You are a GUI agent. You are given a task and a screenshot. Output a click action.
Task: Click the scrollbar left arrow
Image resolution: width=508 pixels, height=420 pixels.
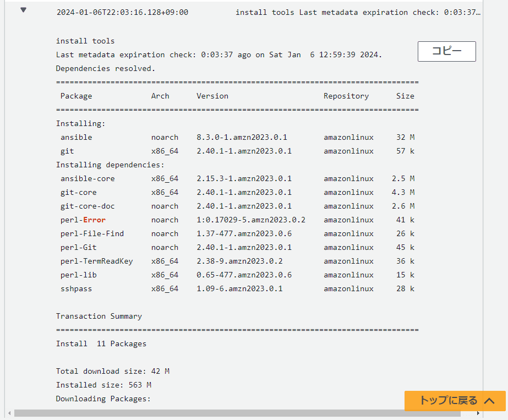[x=9, y=413]
